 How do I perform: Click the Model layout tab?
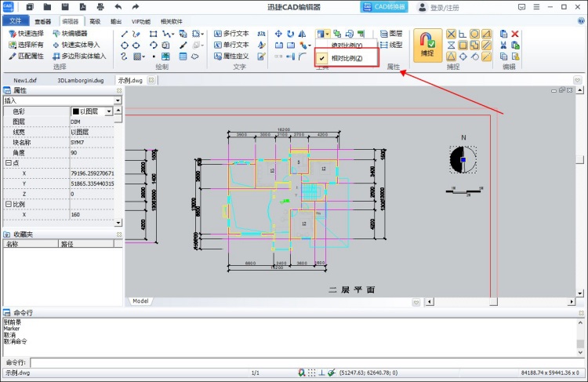pos(140,301)
